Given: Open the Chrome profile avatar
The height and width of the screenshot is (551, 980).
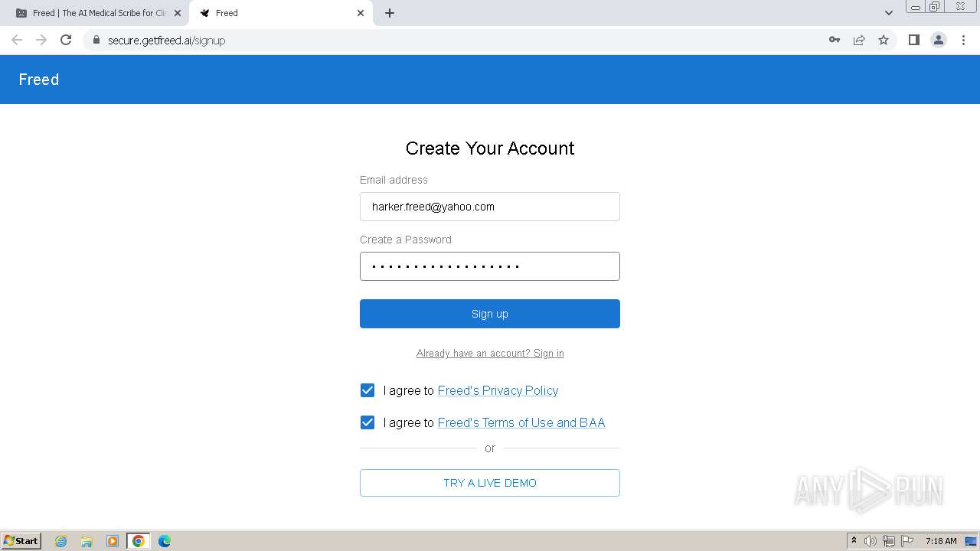Looking at the screenshot, I should [x=939, y=40].
